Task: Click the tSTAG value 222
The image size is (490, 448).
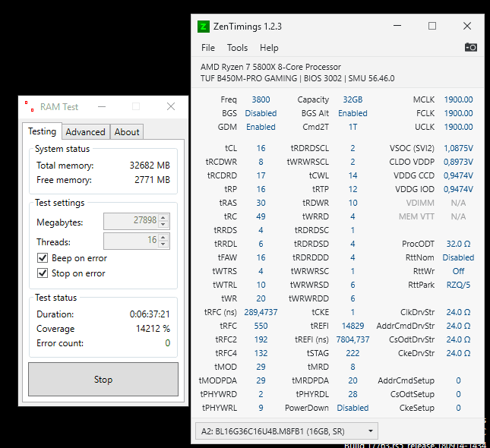Action: [352, 353]
